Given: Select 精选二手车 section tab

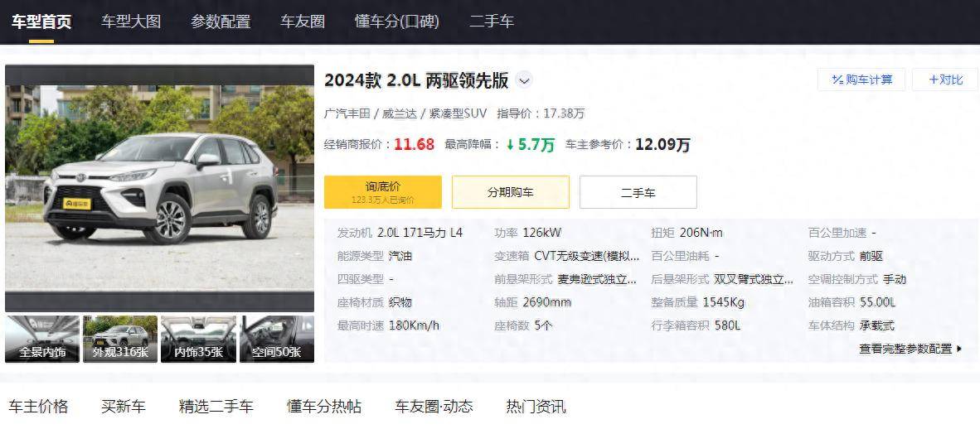Looking at the screenshot, I should [216, 407].
